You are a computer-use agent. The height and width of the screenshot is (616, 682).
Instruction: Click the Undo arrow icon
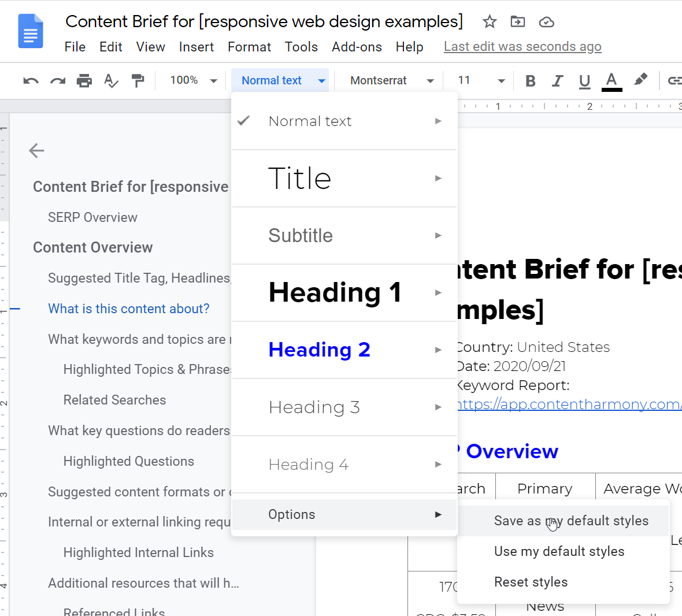[31, 81]
